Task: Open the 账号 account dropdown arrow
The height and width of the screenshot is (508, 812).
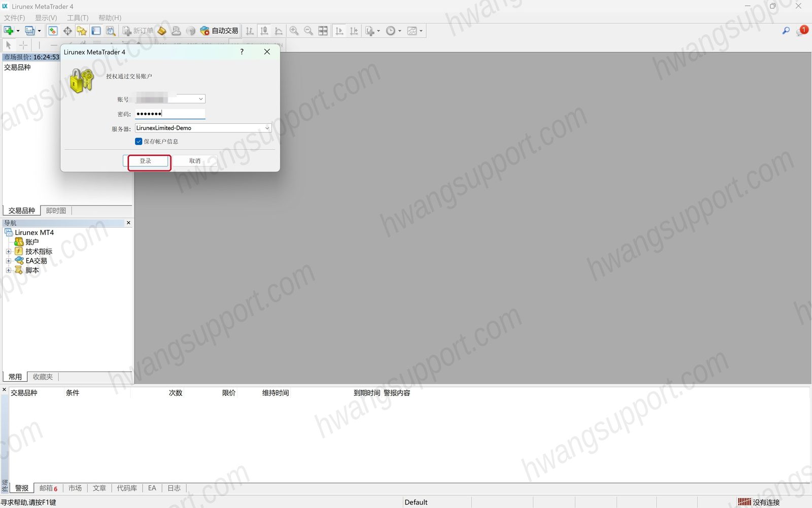Action: point(201,99)
